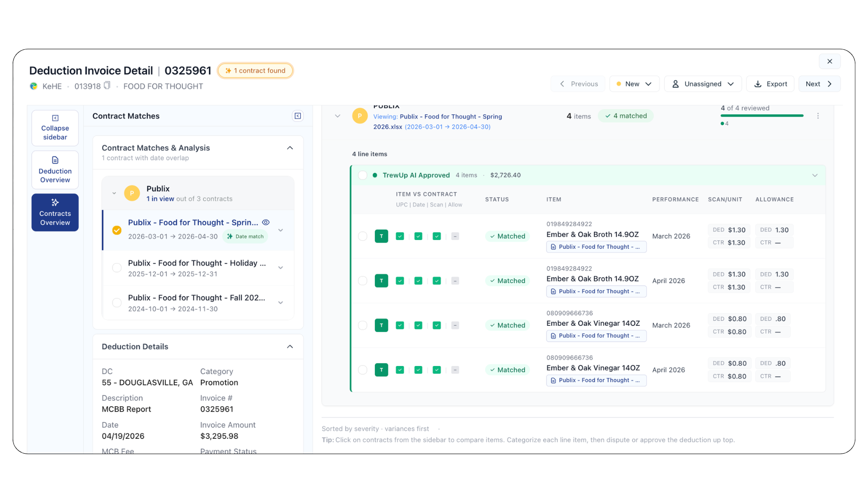Expand Publix Holiday contract details chevron
868x488 pixels.
coord(281,268)
